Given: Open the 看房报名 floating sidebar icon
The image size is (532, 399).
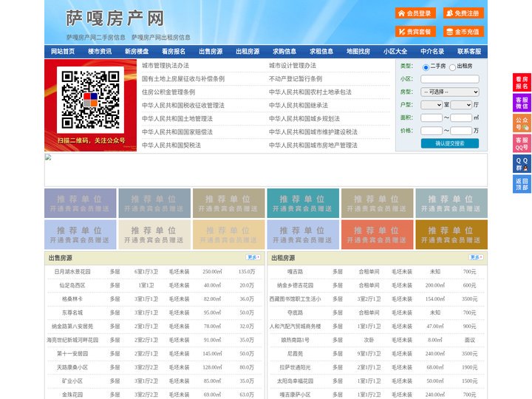Looking at the screenshot, I should pos(522,83).
